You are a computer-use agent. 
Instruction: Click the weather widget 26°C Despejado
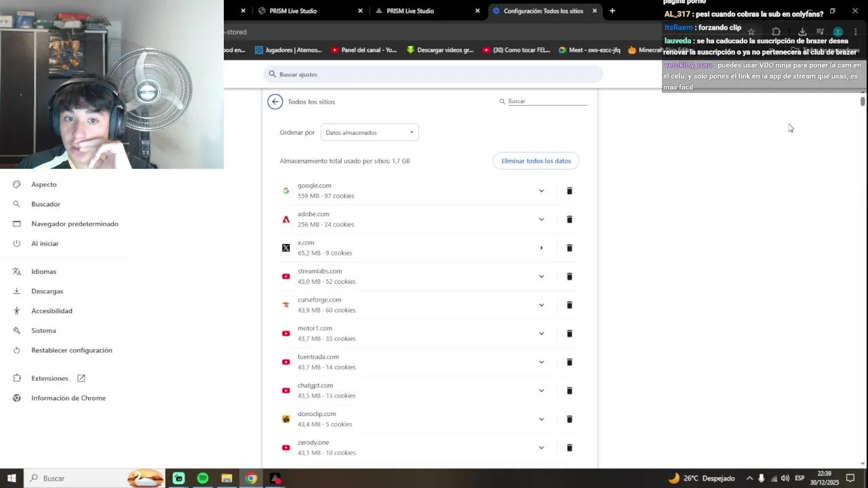702,479
